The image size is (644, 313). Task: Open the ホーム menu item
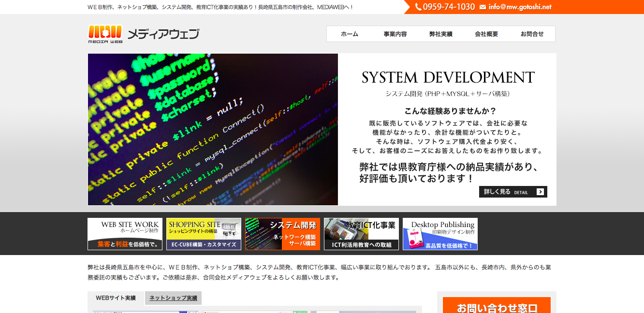[x=350, y=34]
